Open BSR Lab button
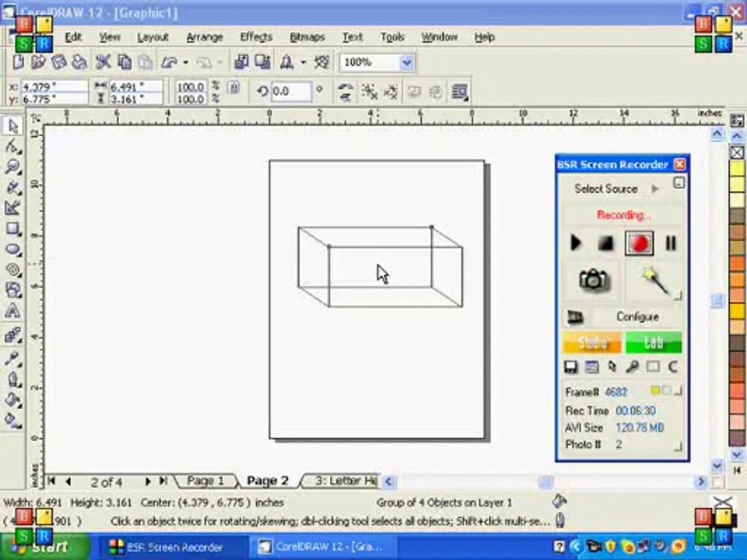 [x=654, y=342]
